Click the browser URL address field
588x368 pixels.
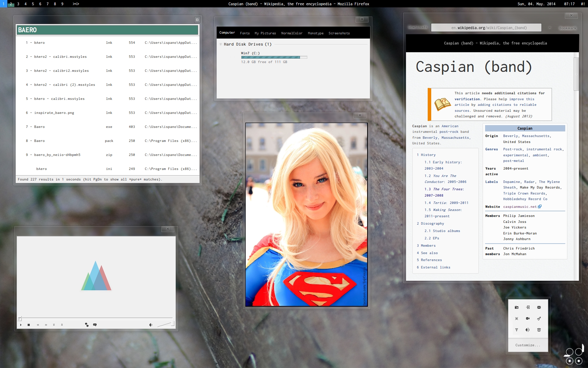point(486,28)
